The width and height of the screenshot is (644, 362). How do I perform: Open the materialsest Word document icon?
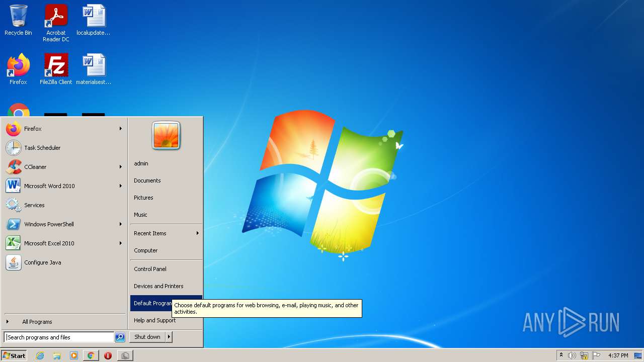coord(94,69)
